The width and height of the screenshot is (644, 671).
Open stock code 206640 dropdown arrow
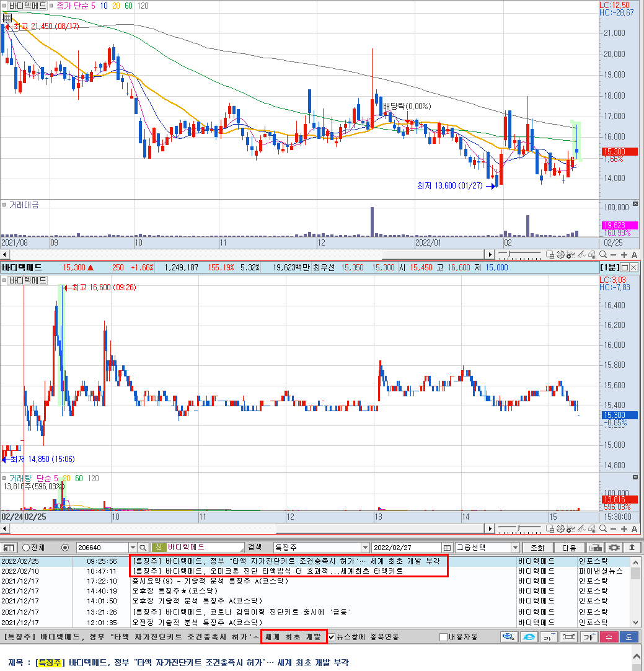(133, 548)
